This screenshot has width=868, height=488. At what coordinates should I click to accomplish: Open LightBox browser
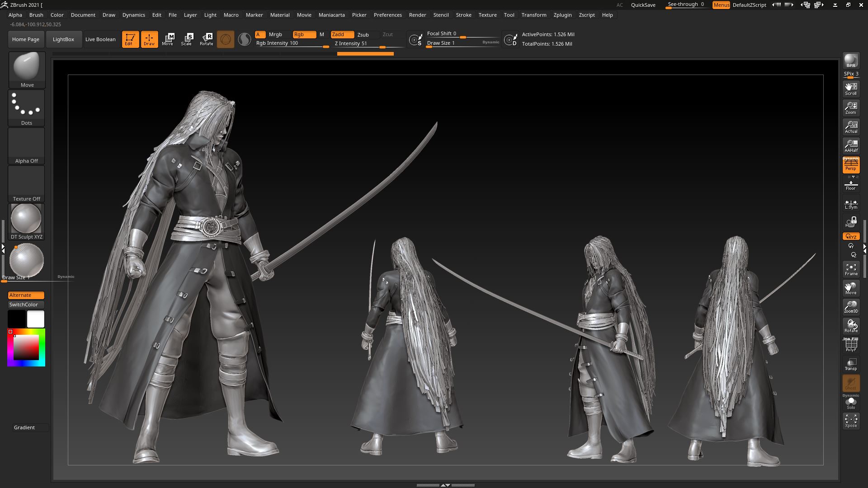(63, 39)
